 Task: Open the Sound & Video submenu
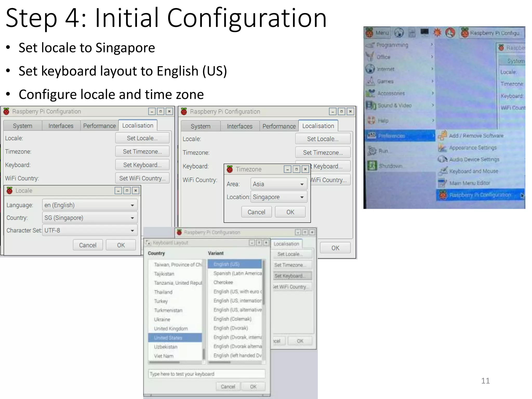(399, 105)
